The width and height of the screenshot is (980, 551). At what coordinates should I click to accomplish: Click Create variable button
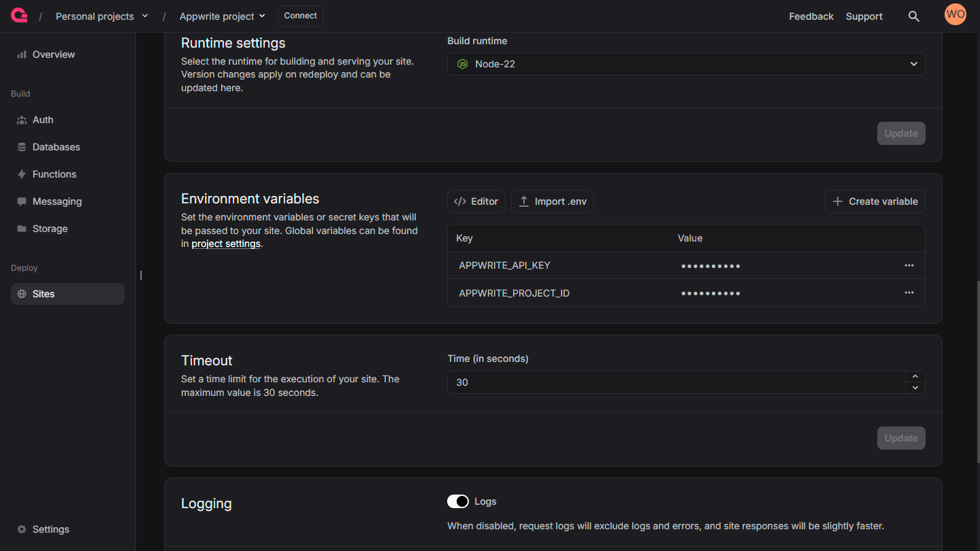[875, 201]
